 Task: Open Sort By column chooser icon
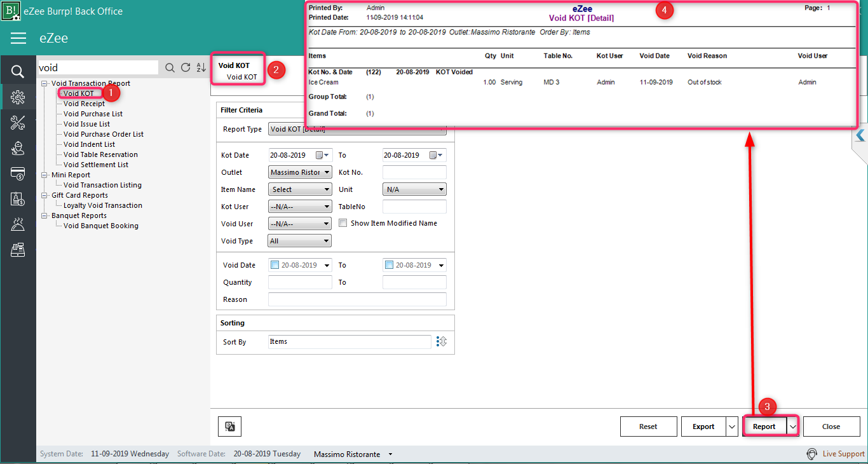point(442,342)
